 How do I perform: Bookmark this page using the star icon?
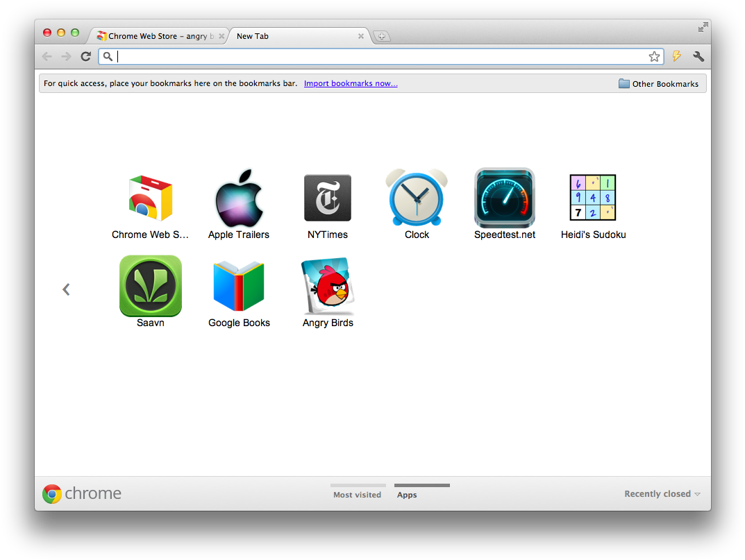pos(654,56)
